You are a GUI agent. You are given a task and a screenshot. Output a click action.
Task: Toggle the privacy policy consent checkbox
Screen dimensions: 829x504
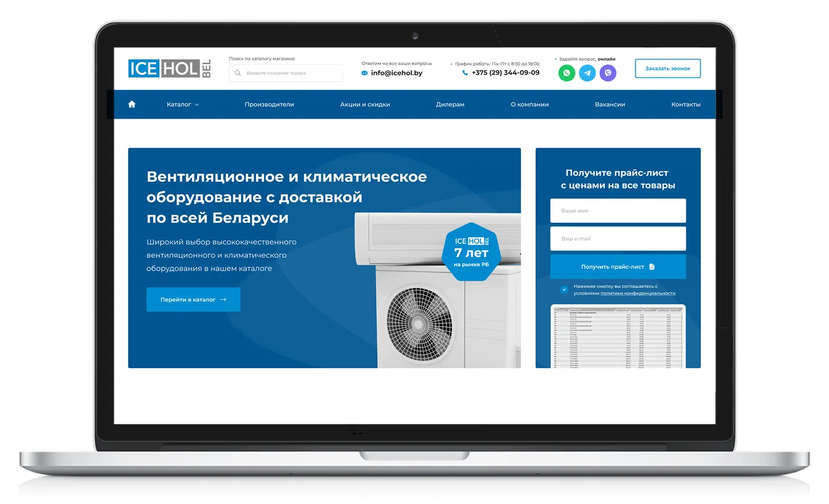click(564, 290)
